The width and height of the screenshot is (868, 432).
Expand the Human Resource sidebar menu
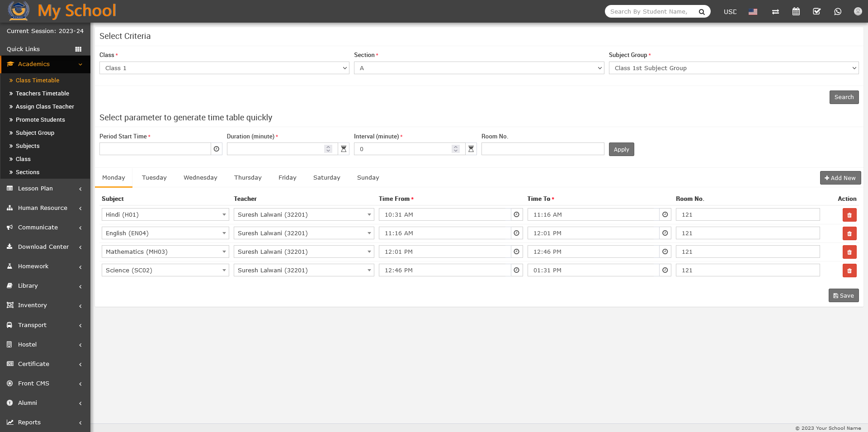tap(45, 208)
